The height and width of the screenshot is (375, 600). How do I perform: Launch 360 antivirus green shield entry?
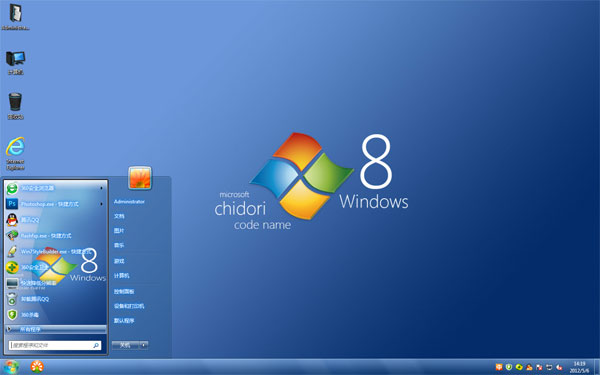coord(55,315)
